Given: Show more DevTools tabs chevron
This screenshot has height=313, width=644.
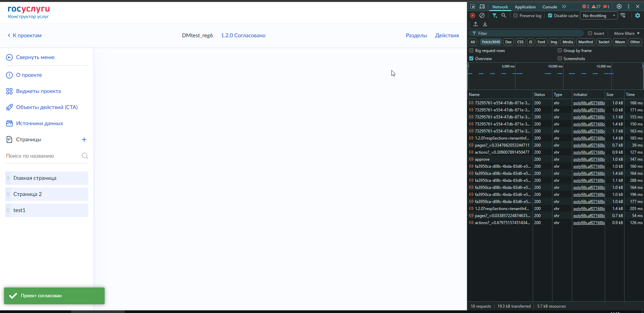Looking at the screenshot, I should (x=564, y=6).
